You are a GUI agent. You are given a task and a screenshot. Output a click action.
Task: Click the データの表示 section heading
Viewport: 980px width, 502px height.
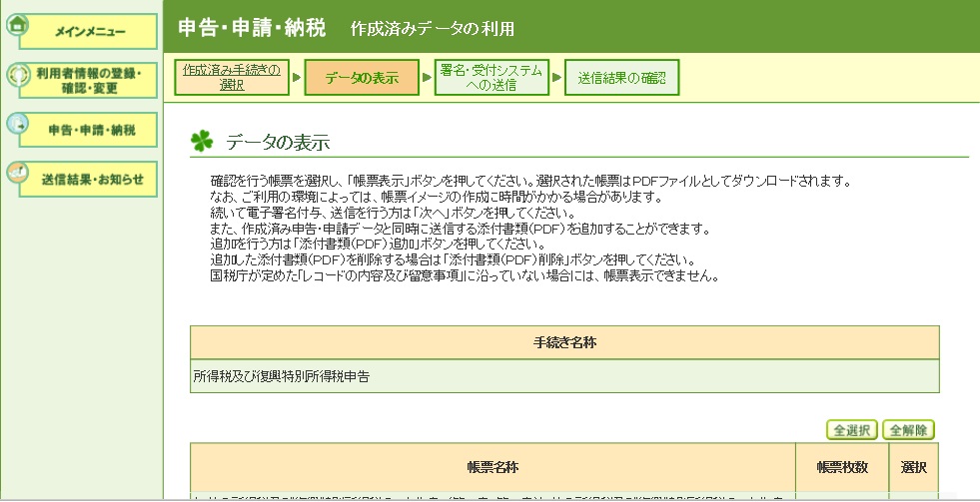tap(278, 143)
